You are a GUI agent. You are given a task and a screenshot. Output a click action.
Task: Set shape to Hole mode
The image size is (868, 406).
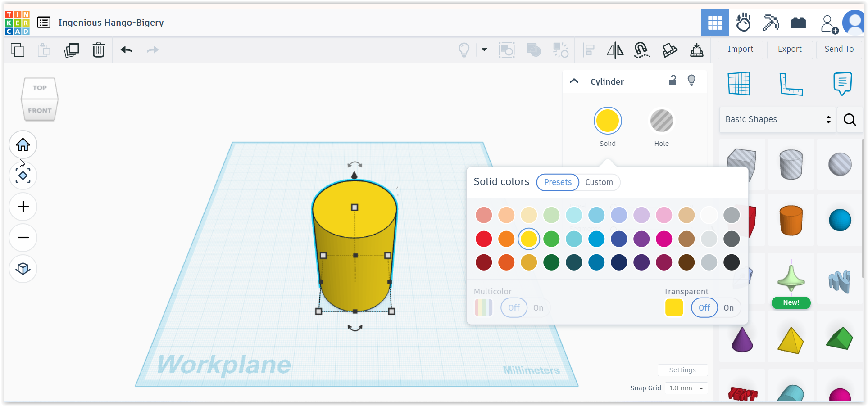click(661, 121)
